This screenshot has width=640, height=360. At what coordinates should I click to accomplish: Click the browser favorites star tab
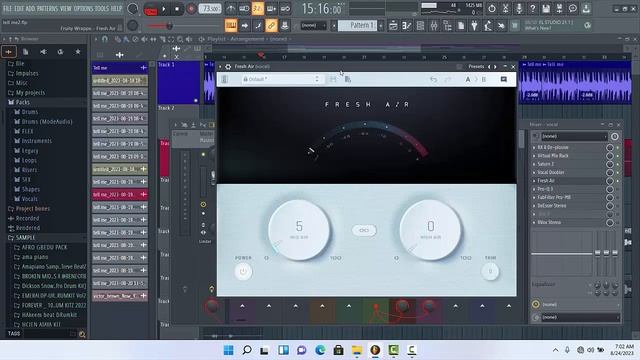pyautogui.click(x=78, y=52)
